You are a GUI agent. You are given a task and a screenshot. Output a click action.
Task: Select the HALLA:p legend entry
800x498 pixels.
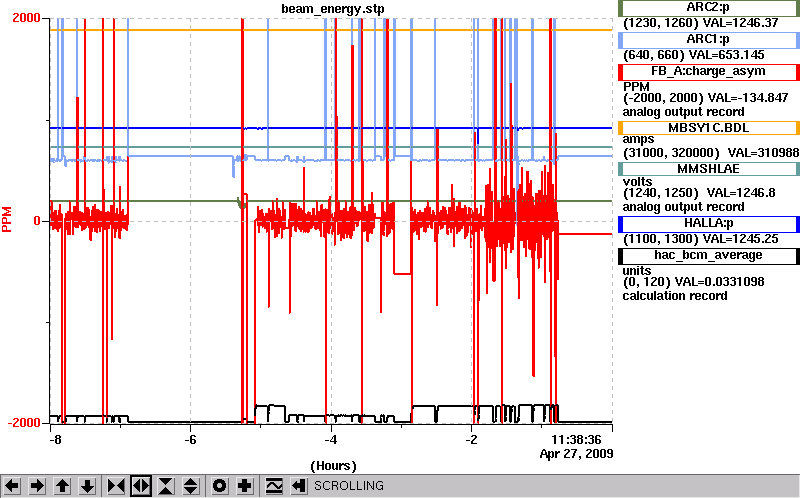709,223
